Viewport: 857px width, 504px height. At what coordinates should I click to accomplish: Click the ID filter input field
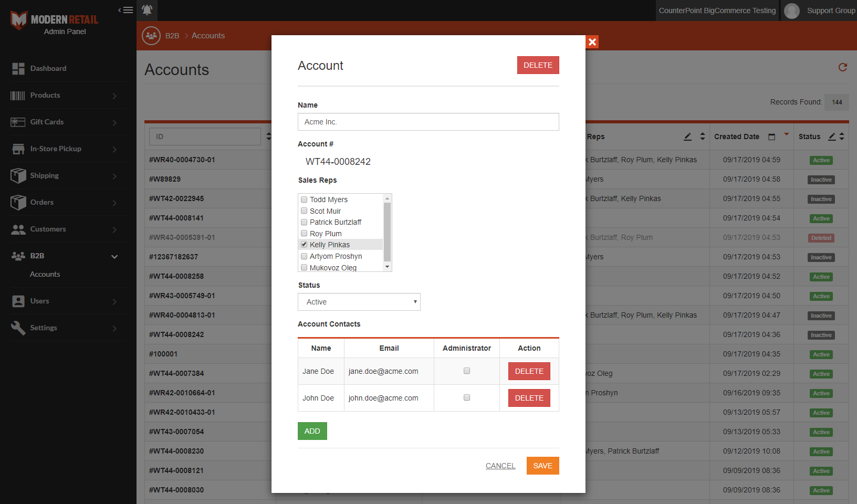click(205, 136)
